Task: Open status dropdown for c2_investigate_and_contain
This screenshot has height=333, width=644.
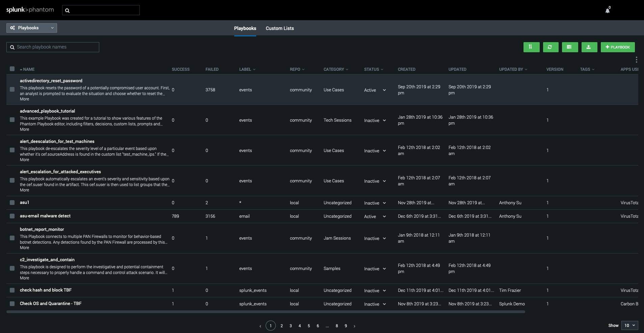Action: coord(375,269)
